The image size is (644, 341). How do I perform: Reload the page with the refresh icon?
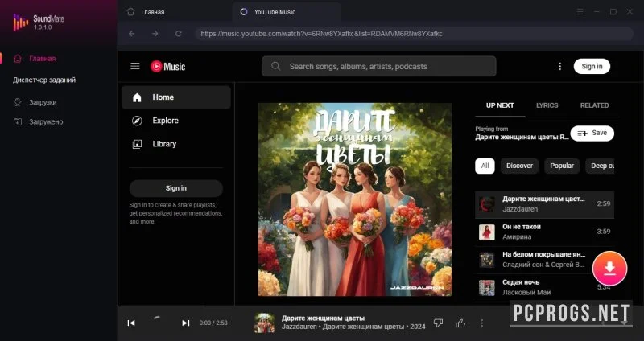pos(178,34)
